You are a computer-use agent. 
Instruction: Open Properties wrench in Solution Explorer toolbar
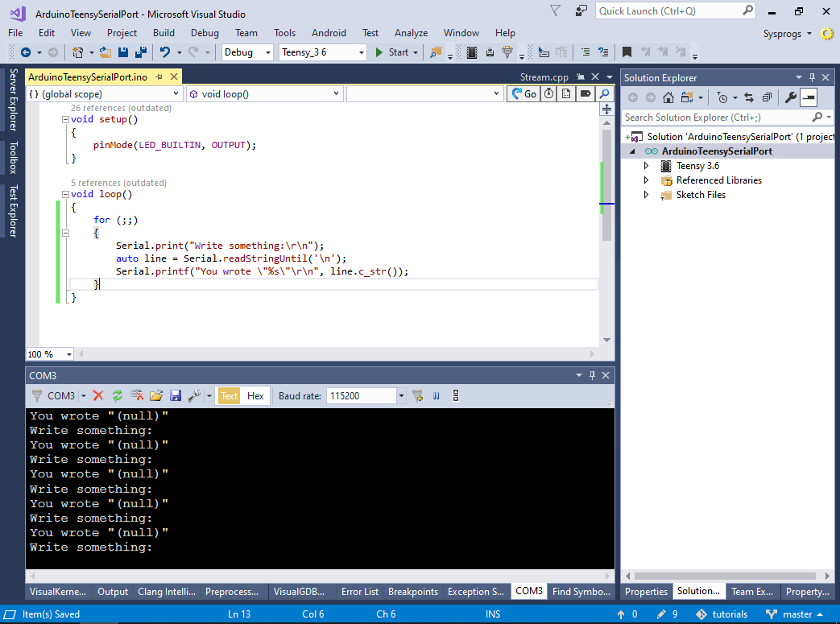click(x=791, y=97)
